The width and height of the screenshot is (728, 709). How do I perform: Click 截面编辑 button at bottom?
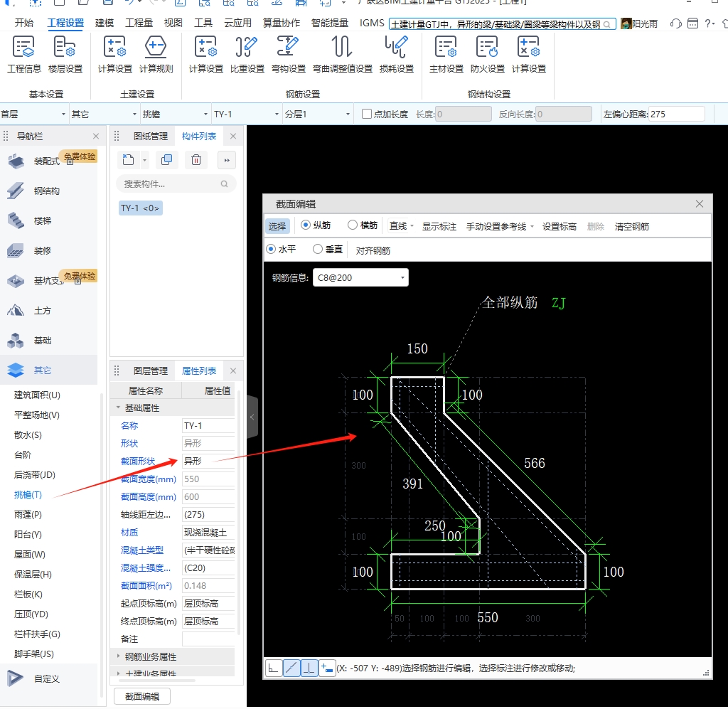click(142, 696)
